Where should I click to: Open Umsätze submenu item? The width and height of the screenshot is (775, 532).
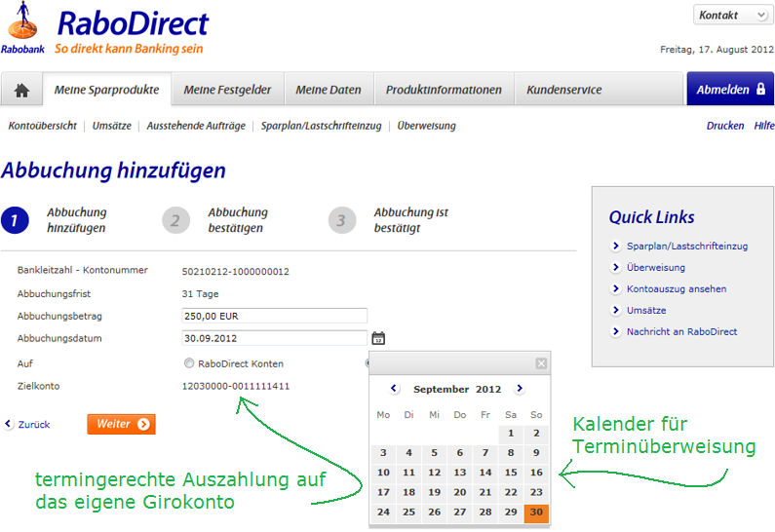click(112, 126)
